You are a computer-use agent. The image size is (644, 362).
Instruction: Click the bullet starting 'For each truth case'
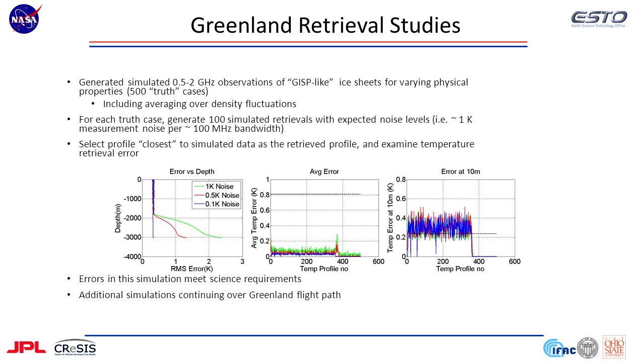(275, 124)
